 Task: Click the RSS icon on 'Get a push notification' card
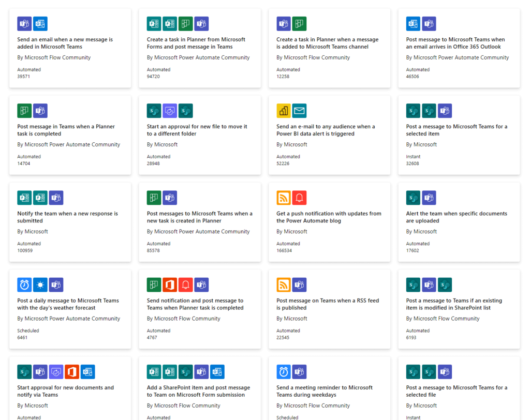(x=284, y=198)
